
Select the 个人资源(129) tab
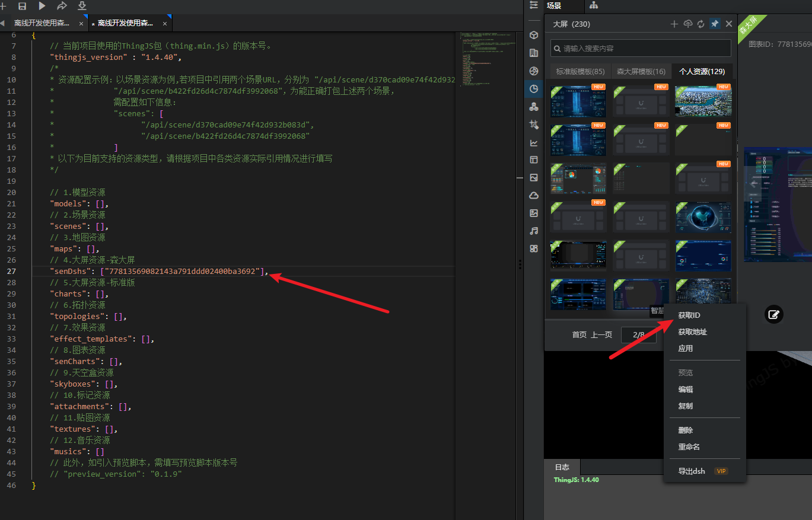click(x=702, y=72)
